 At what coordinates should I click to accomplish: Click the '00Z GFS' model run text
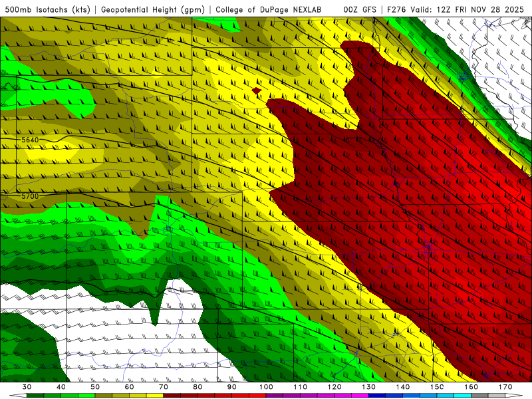[360, 9]
